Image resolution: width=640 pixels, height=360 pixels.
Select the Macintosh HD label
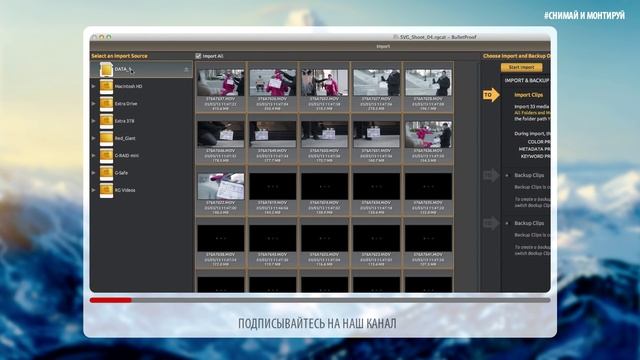(x=128, y=87)
